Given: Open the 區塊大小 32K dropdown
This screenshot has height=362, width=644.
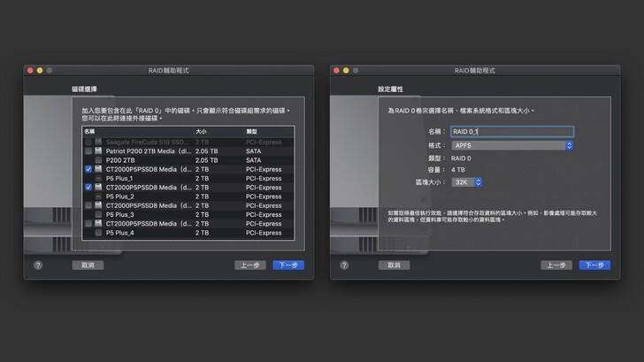Looking at the screenshot, I should point(466,181).
